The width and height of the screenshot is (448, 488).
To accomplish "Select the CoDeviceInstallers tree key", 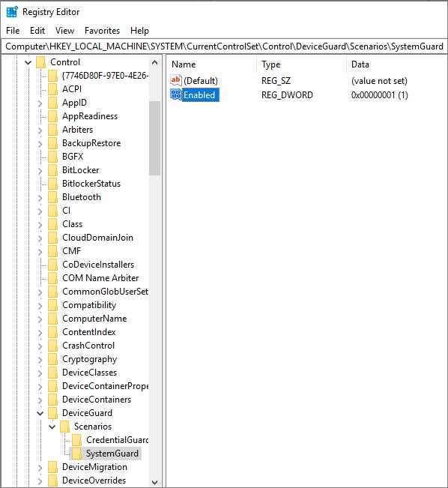I will click(x=98, y=265).
